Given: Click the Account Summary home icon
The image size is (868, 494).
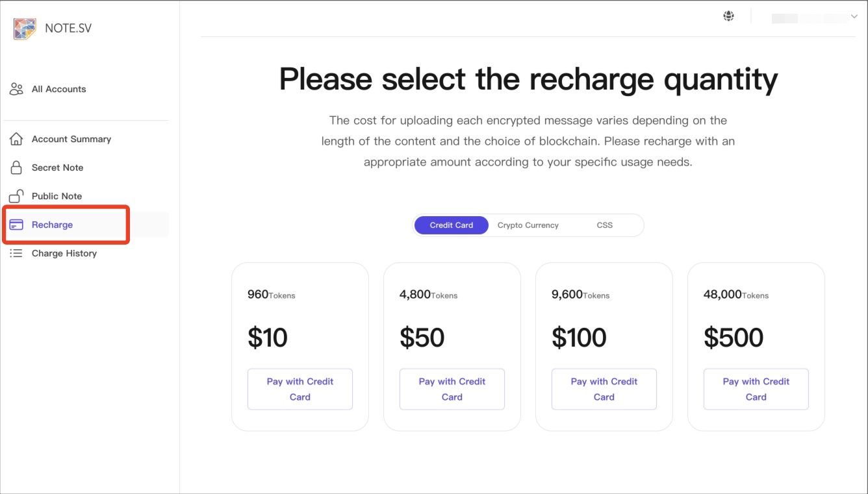Looking at the screenshot, I should pos(16,139).
